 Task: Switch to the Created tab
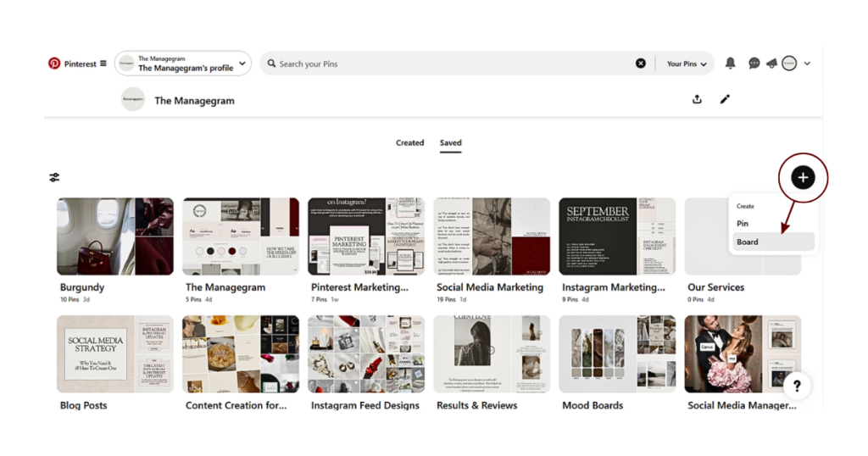[x=409, y=143]
